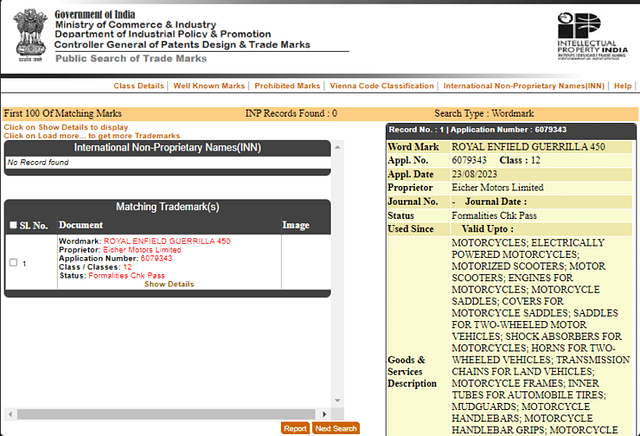Click the 'Search Type : Wordmark' text
Viewport: 640px width, 436px height.
(x=484, y=113)
